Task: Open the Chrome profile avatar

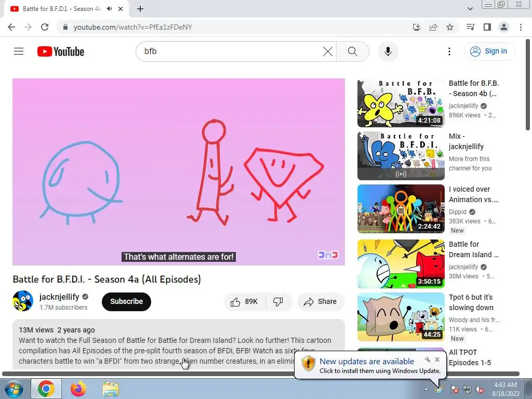Action: tap(504, 27)
